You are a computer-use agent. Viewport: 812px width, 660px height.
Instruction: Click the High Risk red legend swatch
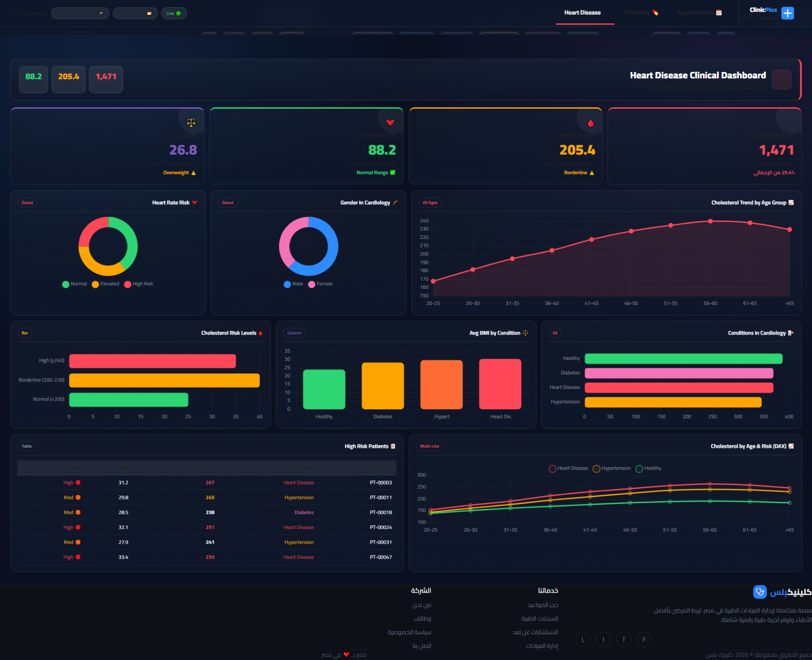pos(128,284)
